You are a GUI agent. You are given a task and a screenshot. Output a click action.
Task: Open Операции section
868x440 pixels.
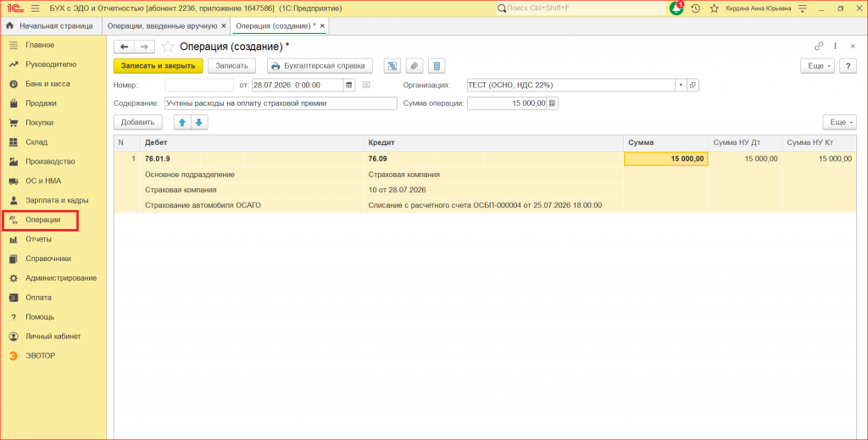point(42,220)
